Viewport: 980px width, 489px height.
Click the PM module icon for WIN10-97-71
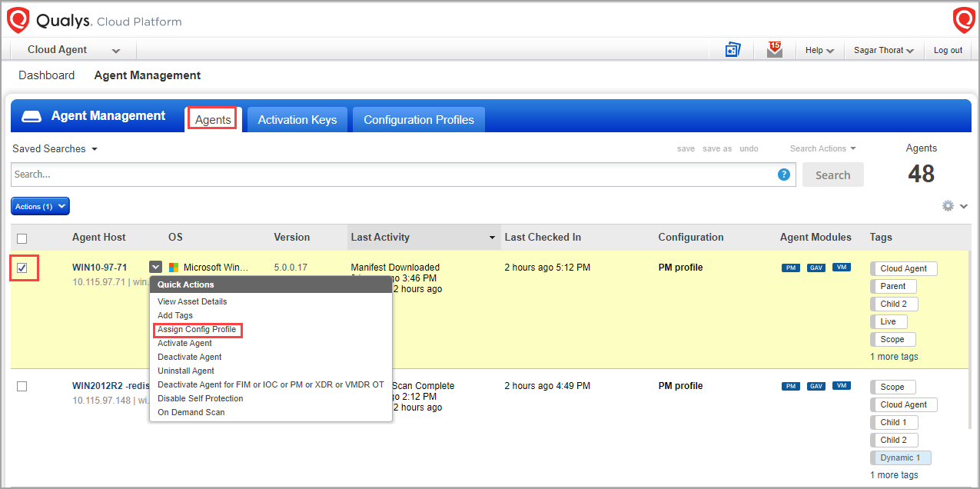tap(790, 267)
